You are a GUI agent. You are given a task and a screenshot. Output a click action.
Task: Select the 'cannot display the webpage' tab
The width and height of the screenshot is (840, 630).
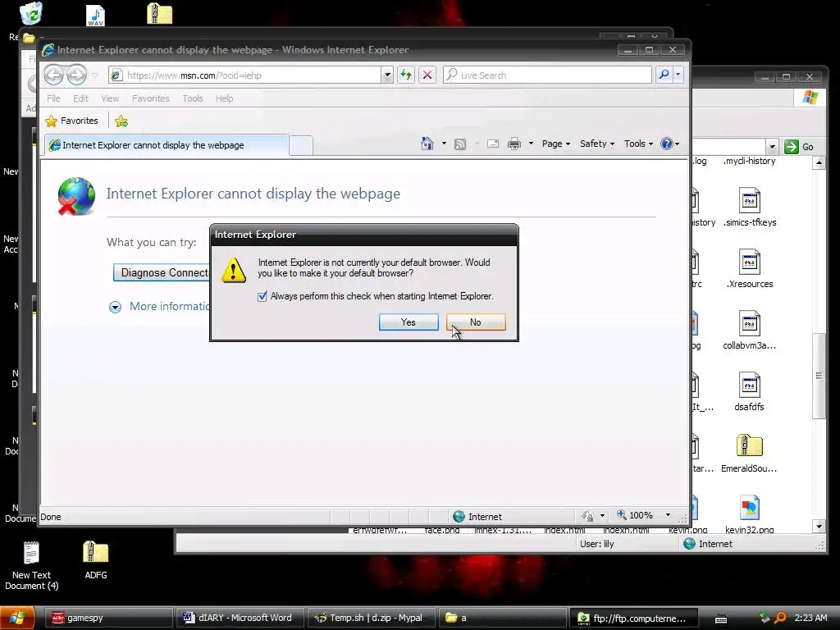click(167, 145)
